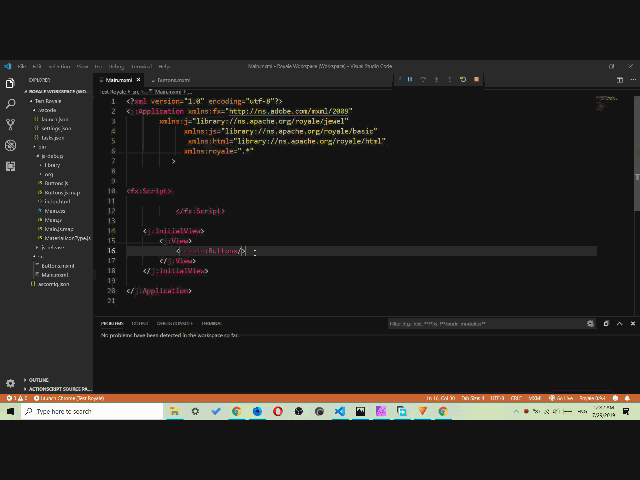Collapse the js-debug folder
The height and width of the screenshot is (480, 640).
click(52, 156)
